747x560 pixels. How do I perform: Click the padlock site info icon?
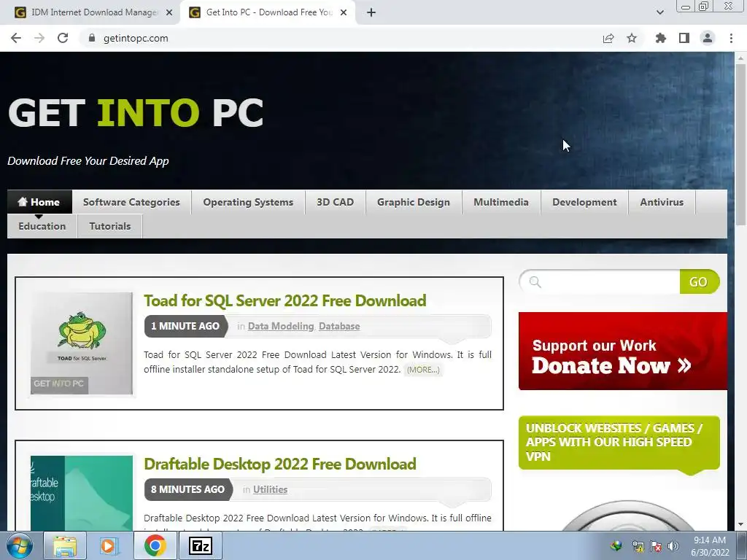click(92, 38)
